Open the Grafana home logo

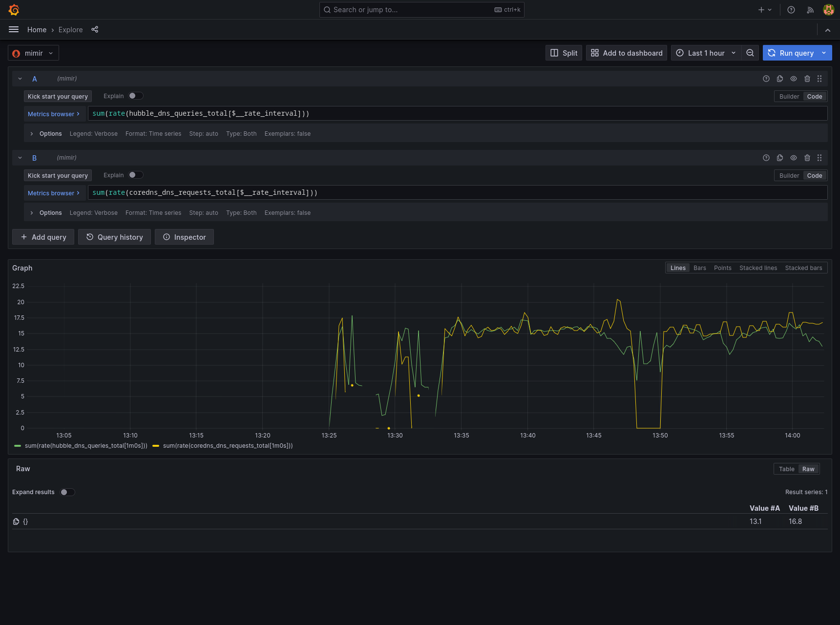[14, 10]
